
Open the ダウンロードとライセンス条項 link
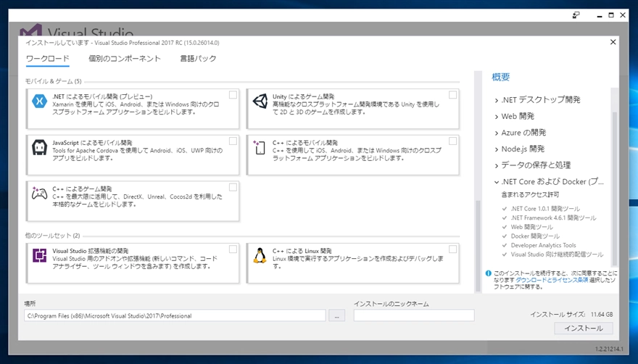click(x=552, y=280)
